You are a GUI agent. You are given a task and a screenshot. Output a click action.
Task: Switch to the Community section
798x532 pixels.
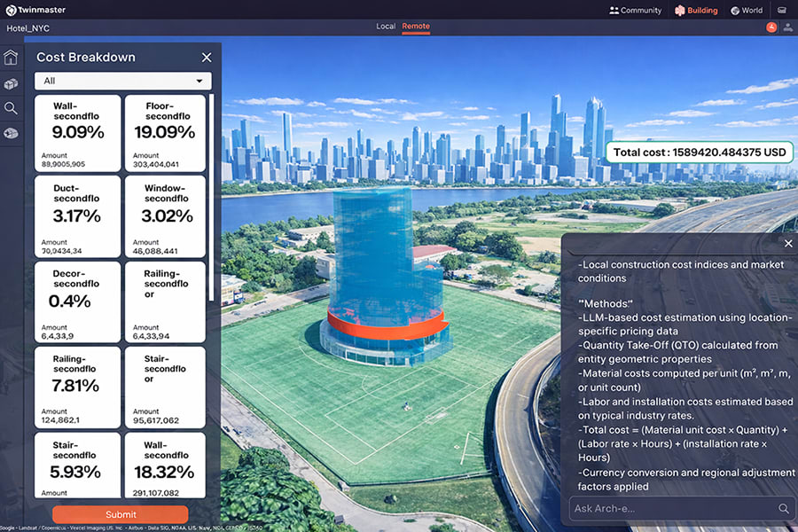pyautogui.click(x=635, y=10)
